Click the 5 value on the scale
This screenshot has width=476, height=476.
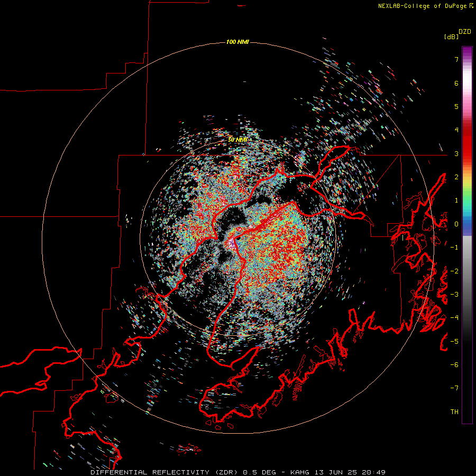point(456,106)
